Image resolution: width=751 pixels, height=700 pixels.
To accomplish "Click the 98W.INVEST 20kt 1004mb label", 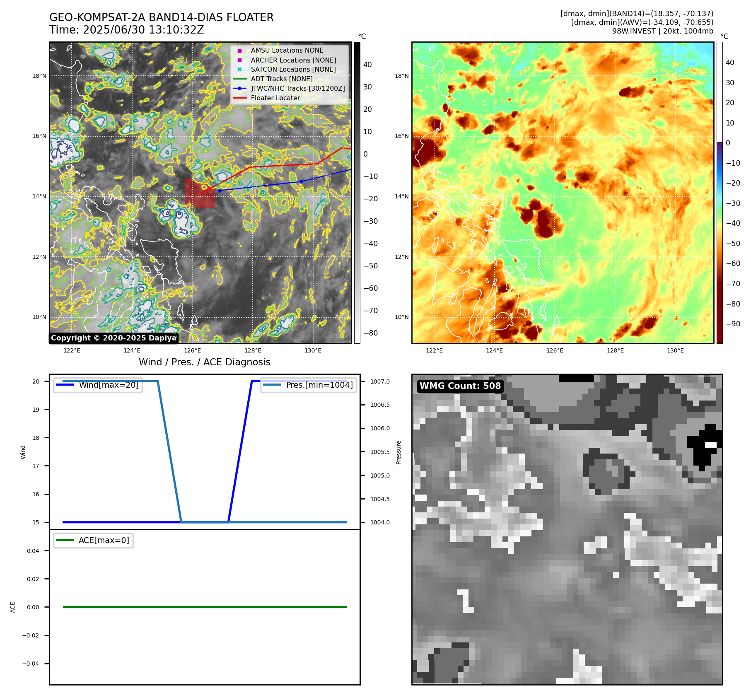I will point(663,31).
